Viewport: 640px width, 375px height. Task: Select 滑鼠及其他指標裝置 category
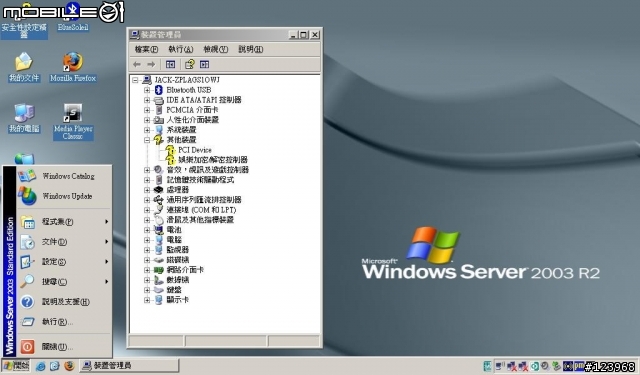pos(200,220)
